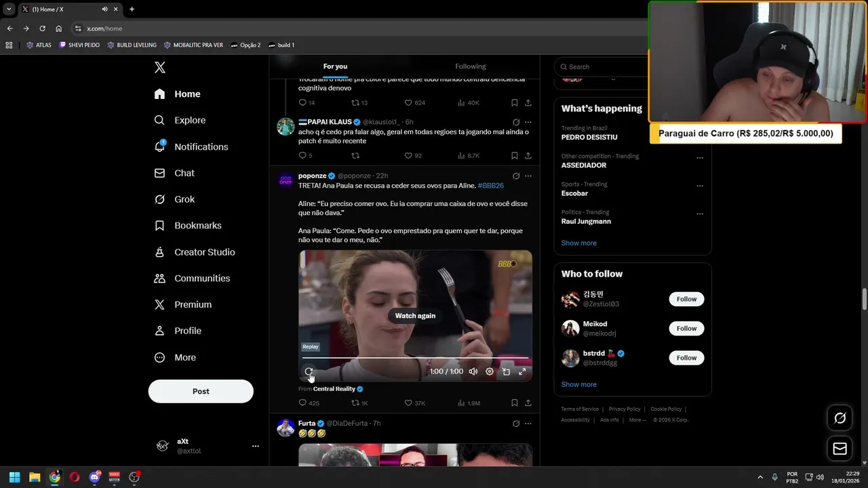Open options for ASSEDIADOR trend
The image size is (868, 488).
pos(699,158)
